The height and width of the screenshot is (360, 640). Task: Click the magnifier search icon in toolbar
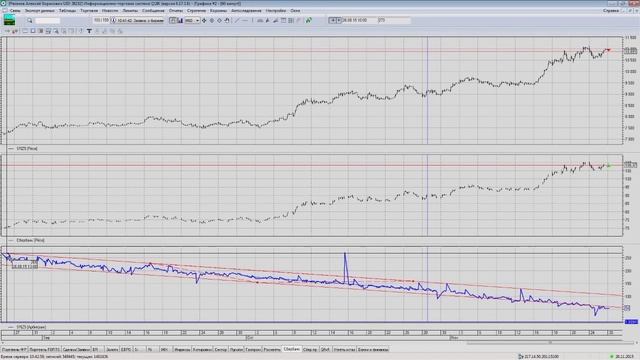pyautogui.click(x=30, y=20)
